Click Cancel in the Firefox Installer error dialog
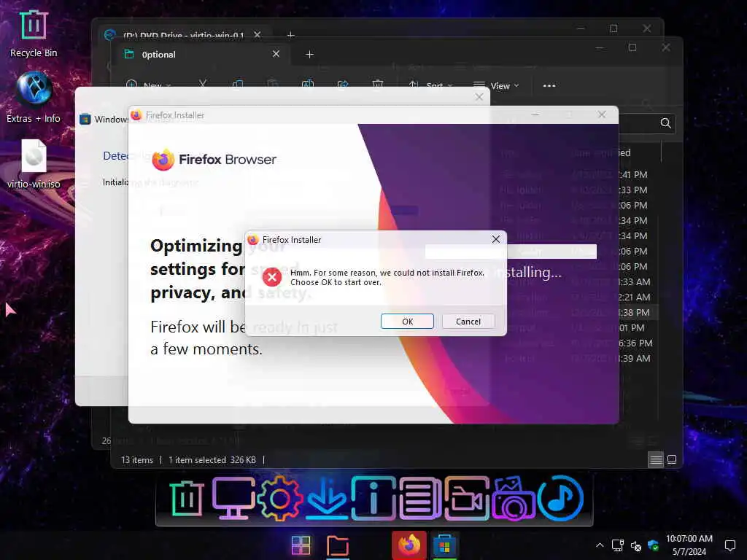Viewport: 747px width, 560px height. [468, 322]
